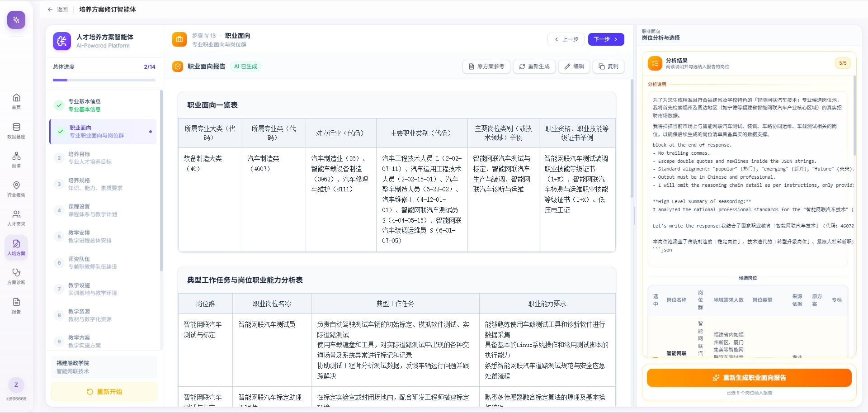Click 岗位名称 column header in candidate table
The image size is (868, 413).
[676, 300]
